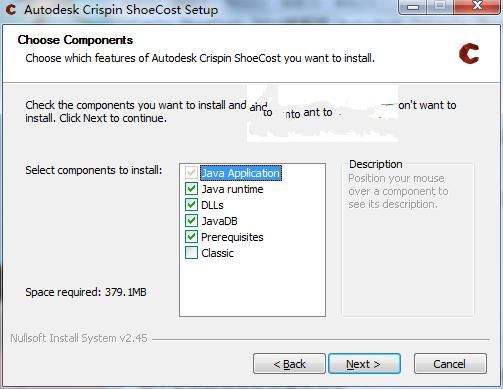Select the Java Application label

coord(241,173)
